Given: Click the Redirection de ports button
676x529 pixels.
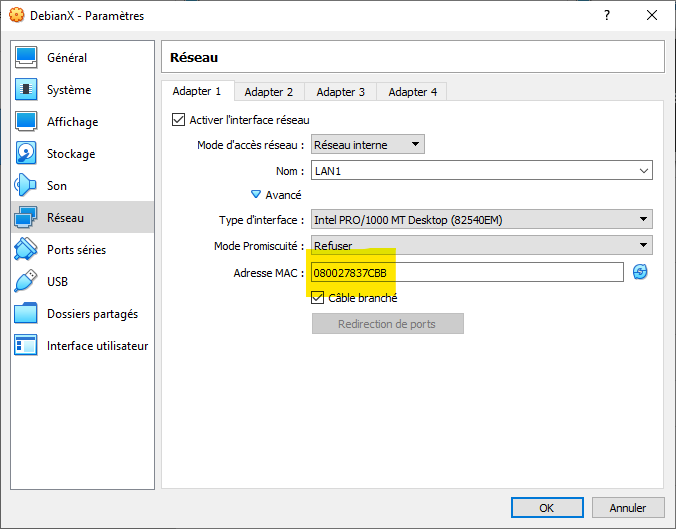Looking at the screenshot, I should tap(388, 323).
